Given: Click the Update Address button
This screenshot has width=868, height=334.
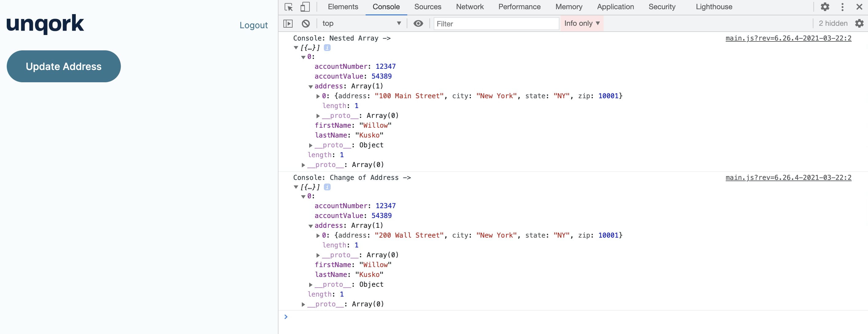Looking at the screenshot, I should tap(64, 66).
